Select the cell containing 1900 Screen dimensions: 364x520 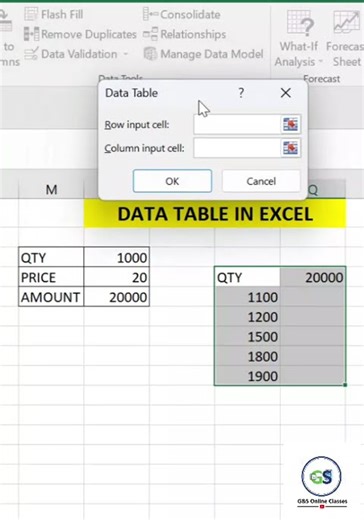click(x=247, y=376)
